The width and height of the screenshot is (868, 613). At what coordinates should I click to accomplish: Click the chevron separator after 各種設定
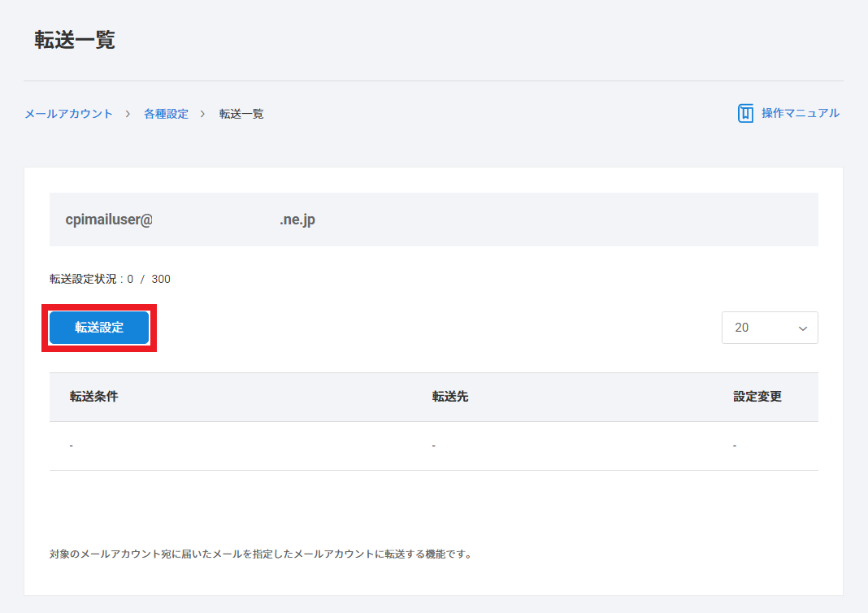tap(203, 114)
